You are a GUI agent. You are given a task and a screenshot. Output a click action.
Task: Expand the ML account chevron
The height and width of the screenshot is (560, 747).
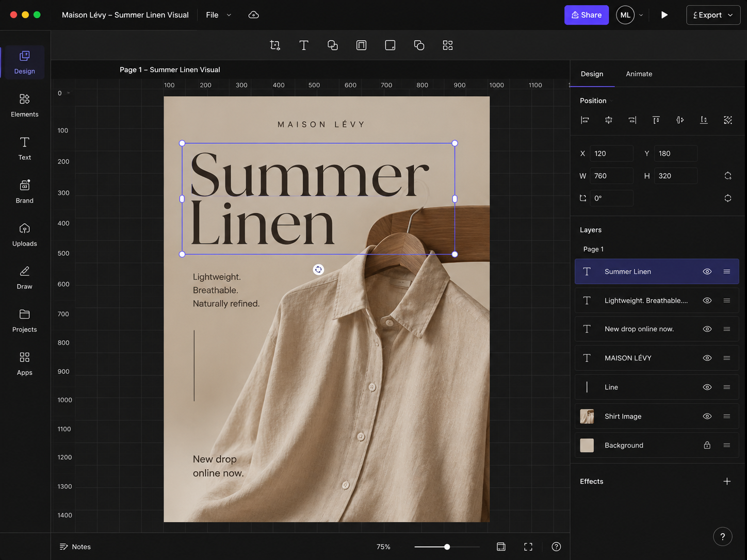(641, 15)
